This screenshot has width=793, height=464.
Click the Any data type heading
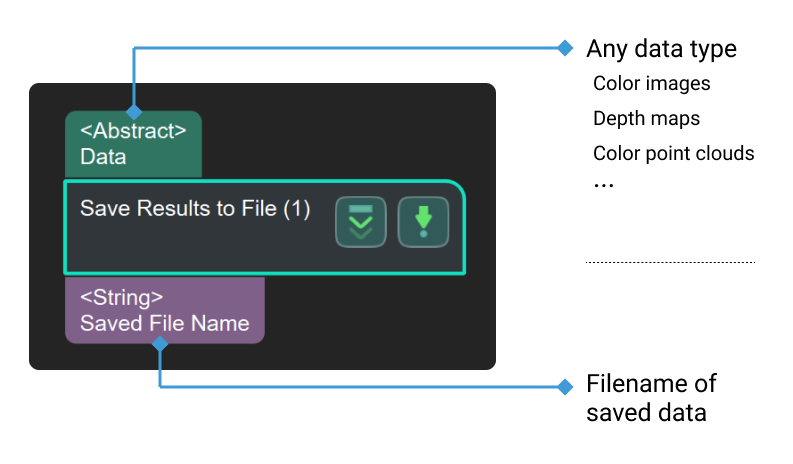pyautogui.click(x=661, y=48)
